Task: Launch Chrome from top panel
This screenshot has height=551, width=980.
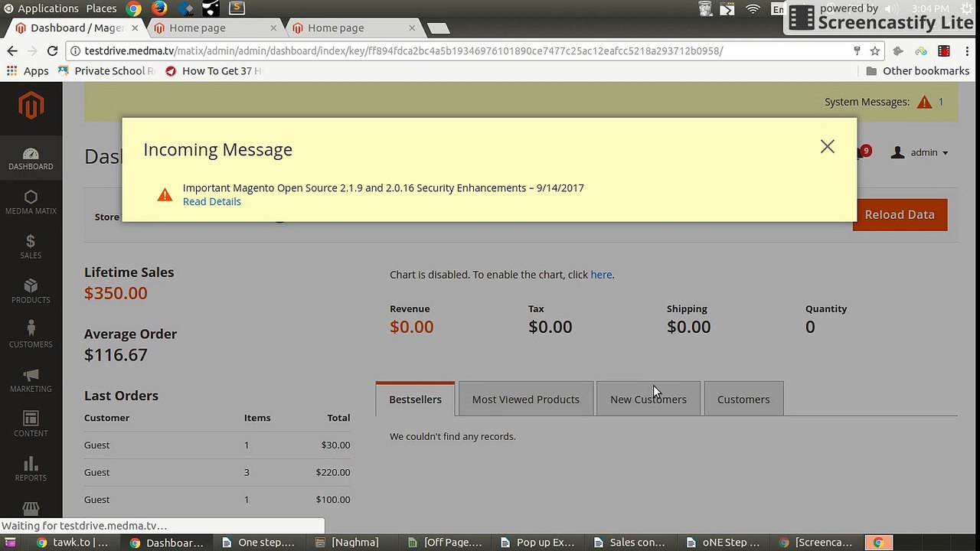Action: (x=133, y=8)
